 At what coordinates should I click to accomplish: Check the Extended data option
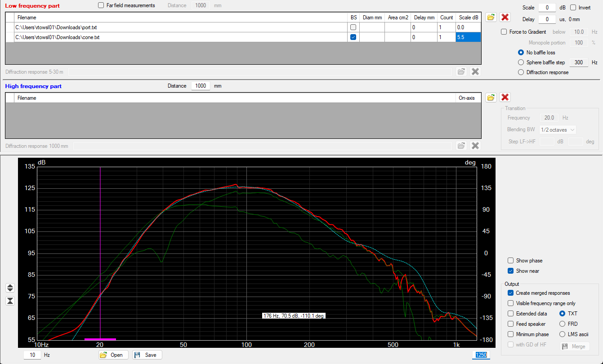510,314
